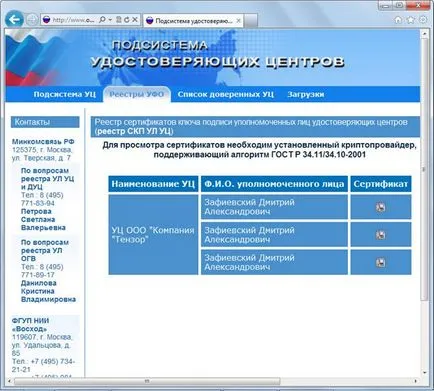The height and width of the screenshot is (391, 434).
Task: Open the Загрузки menu item
Action: (x=306, y=94)
